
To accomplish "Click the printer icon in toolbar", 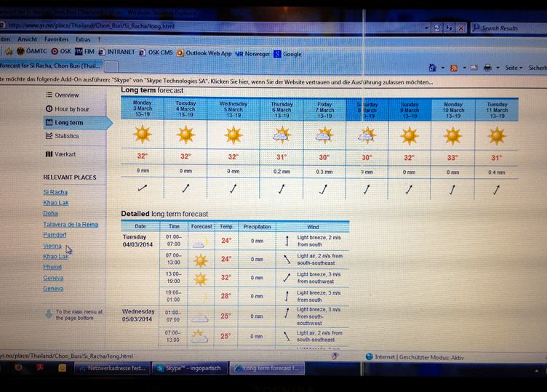I will 487,68.
